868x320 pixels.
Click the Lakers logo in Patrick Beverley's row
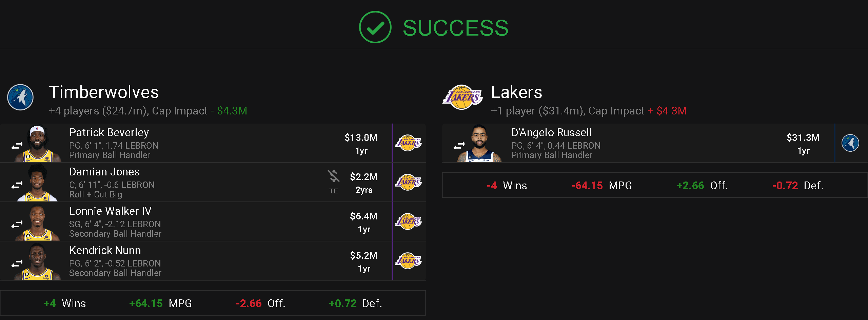point(409,143)
